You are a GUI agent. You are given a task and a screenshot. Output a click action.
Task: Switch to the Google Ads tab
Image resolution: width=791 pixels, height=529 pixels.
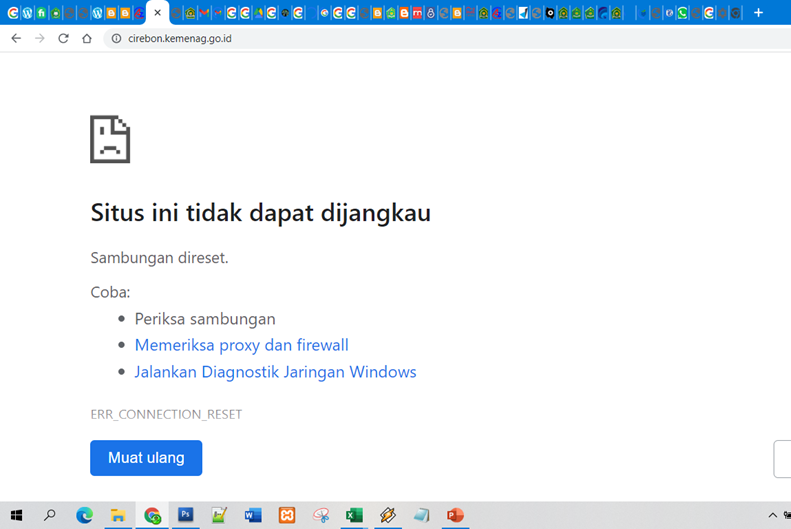[x=258, y=13]
